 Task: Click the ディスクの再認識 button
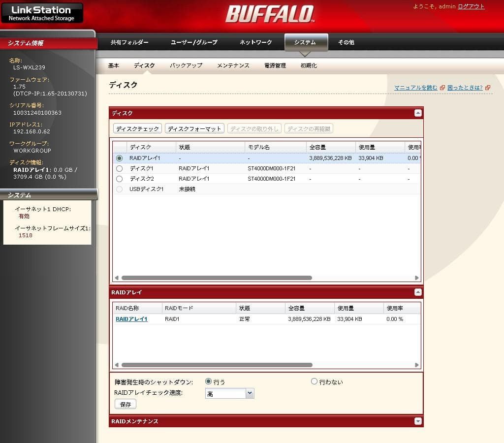pyautogui.click(x=309, y=128)
